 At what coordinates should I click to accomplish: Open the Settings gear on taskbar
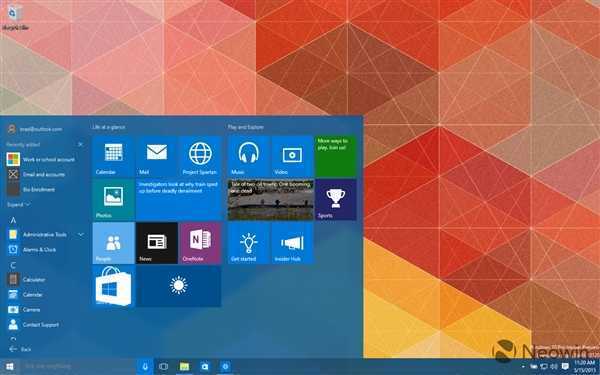click(x=225, y=367)
